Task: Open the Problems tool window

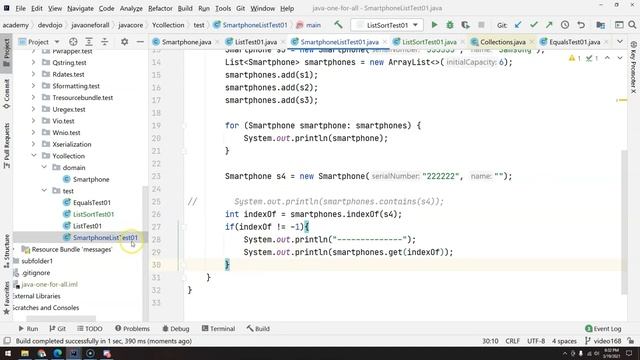Action: tap(132, 328)
